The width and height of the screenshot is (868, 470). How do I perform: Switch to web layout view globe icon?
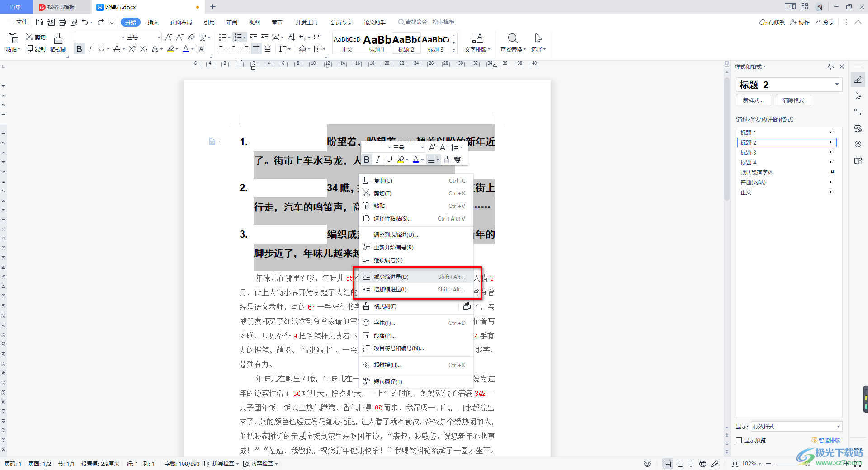pos(703,464)
